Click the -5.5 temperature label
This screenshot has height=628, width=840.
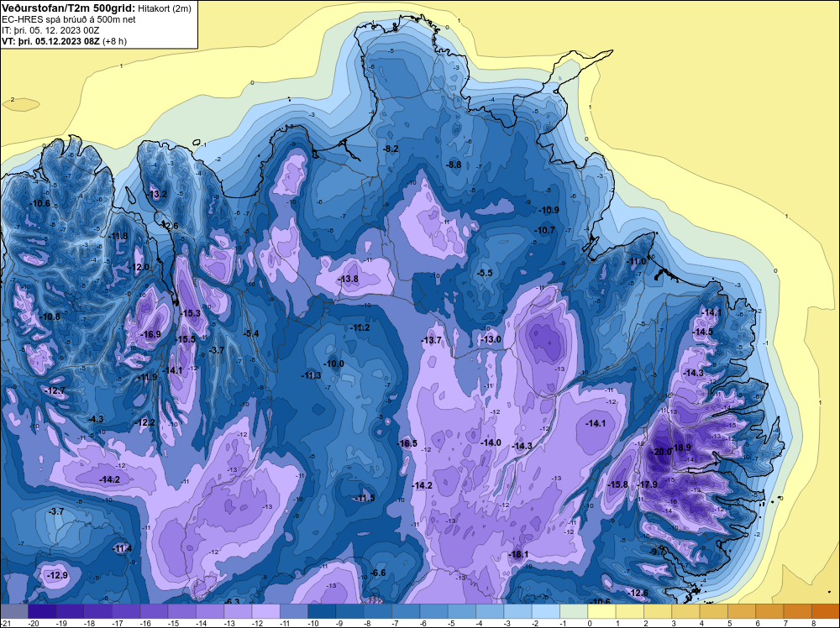pos(485,273)
